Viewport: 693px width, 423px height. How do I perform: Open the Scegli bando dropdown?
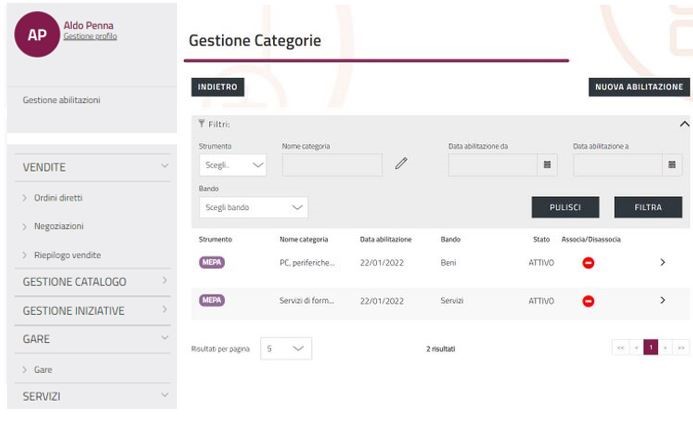point(253,208)
